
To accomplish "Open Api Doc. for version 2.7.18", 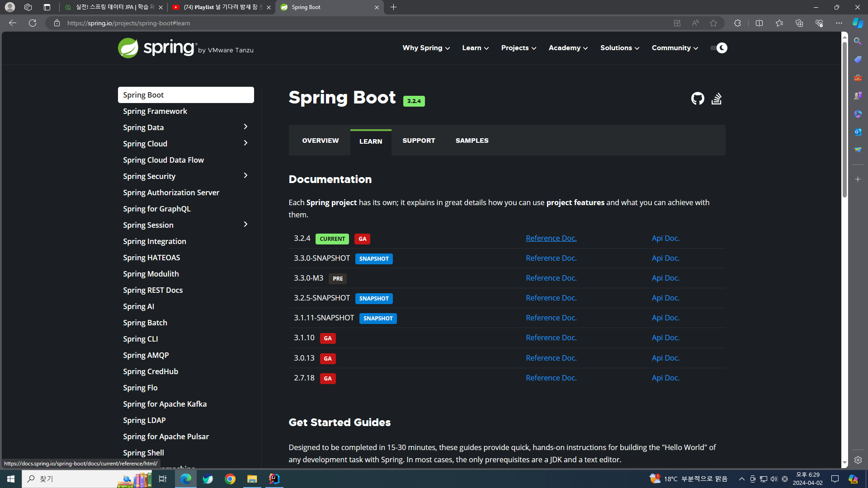I will (665, 378).
